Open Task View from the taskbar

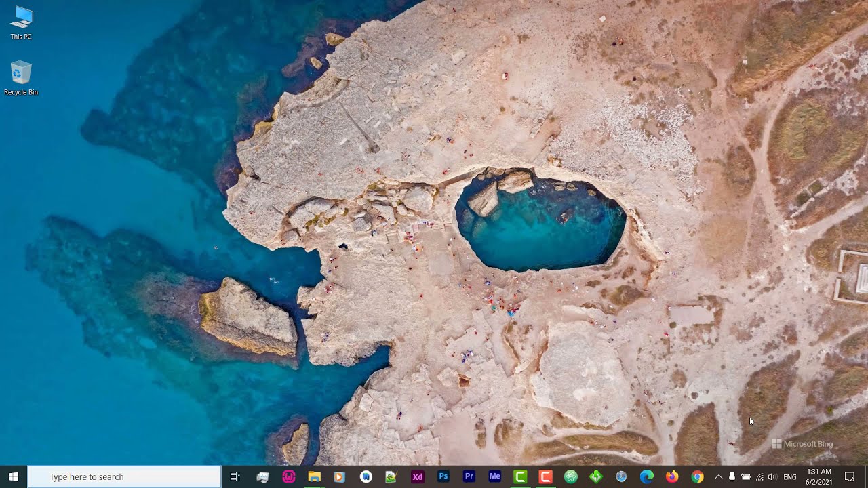point(235,476)
